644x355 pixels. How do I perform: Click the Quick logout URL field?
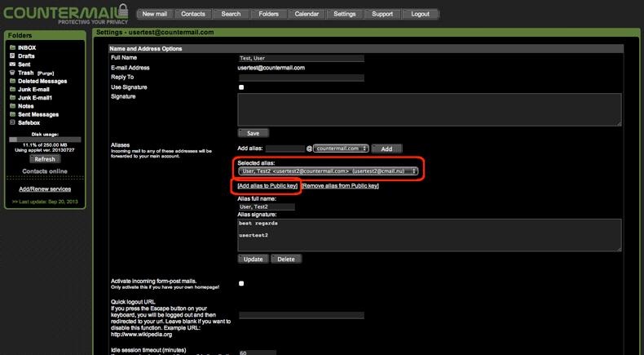tap(302, 315)
